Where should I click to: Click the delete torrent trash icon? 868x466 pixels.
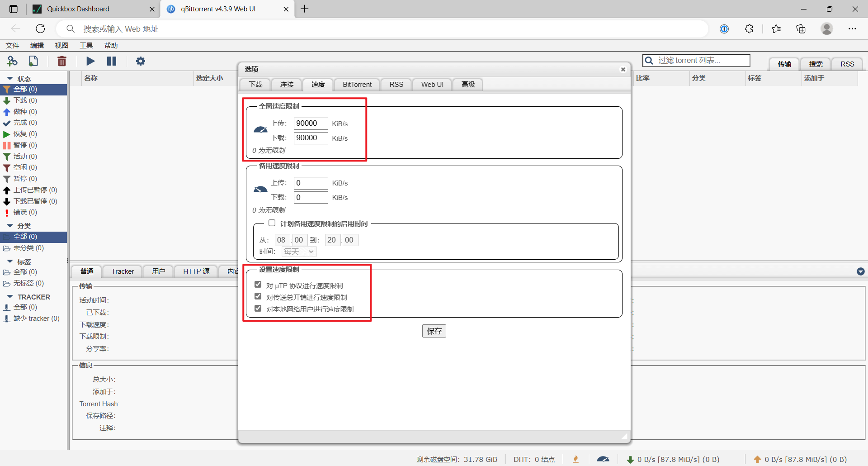click(62, 61)
